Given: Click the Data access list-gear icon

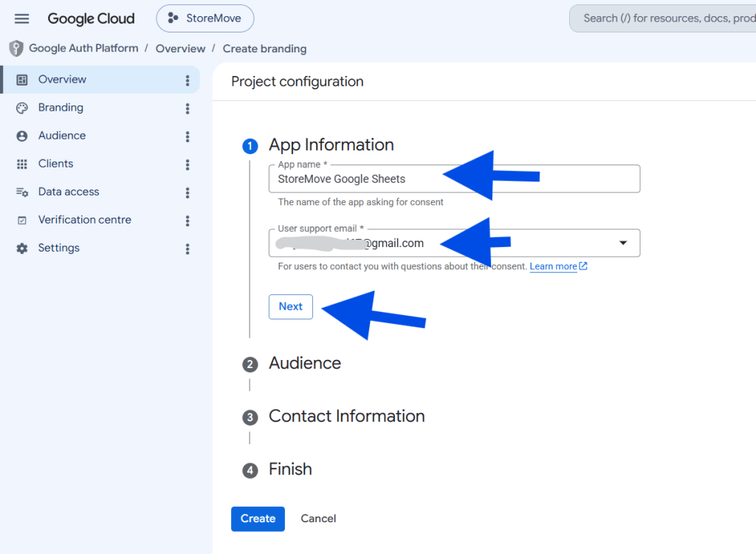Looking at the screenshot, I should click(22, 193).
